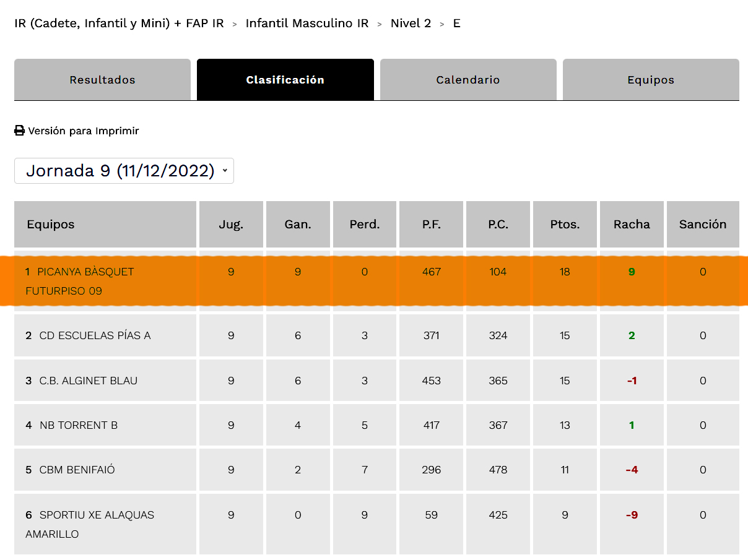The width and height of the screenshot is (748, 560).
Task: Click CBM Benifaió points value 11
Action: (x=565, y=470)
